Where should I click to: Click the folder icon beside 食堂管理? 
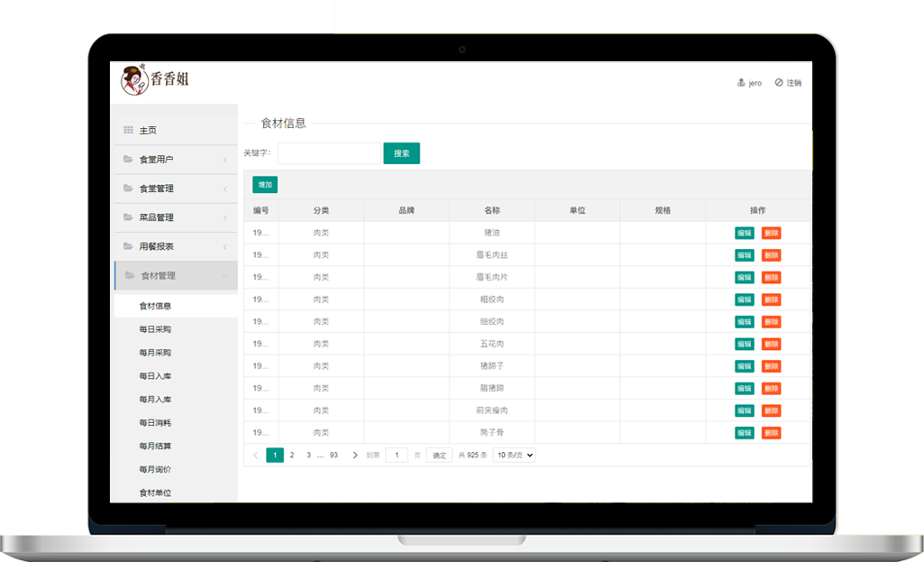(128, 189)
